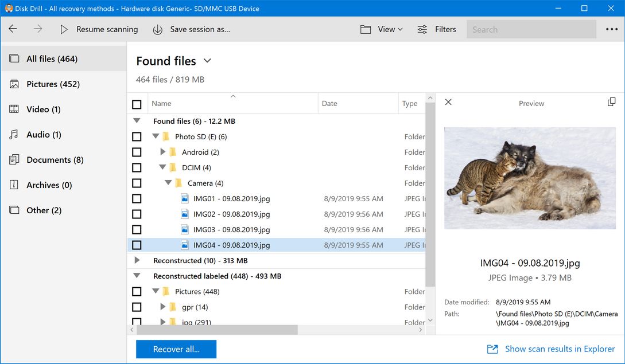Image resolution: width=625 pixels, height=364 pixels.
Task: Click the Video film icon
Action: [x=14, y=109]
